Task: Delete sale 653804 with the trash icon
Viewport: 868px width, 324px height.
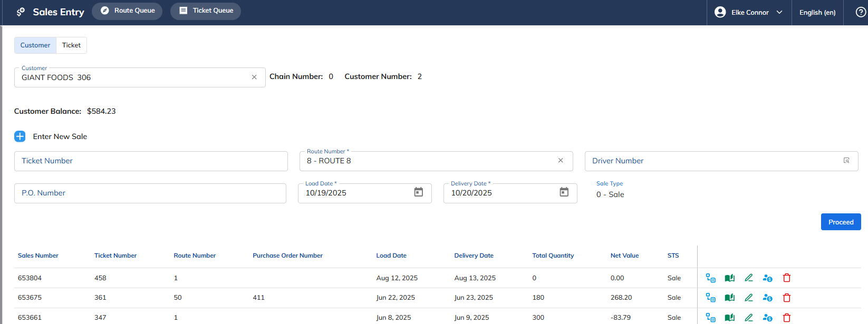Action: point(787,278)
